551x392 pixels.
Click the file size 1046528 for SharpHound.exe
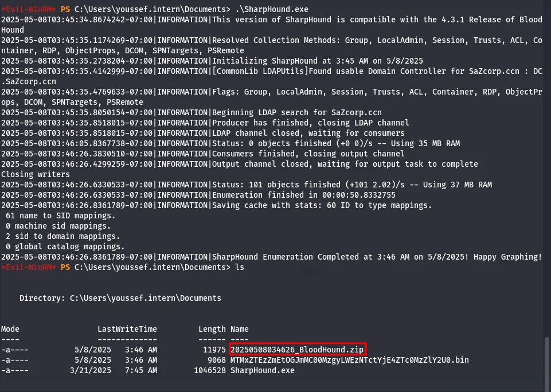(x=210, y=370)
